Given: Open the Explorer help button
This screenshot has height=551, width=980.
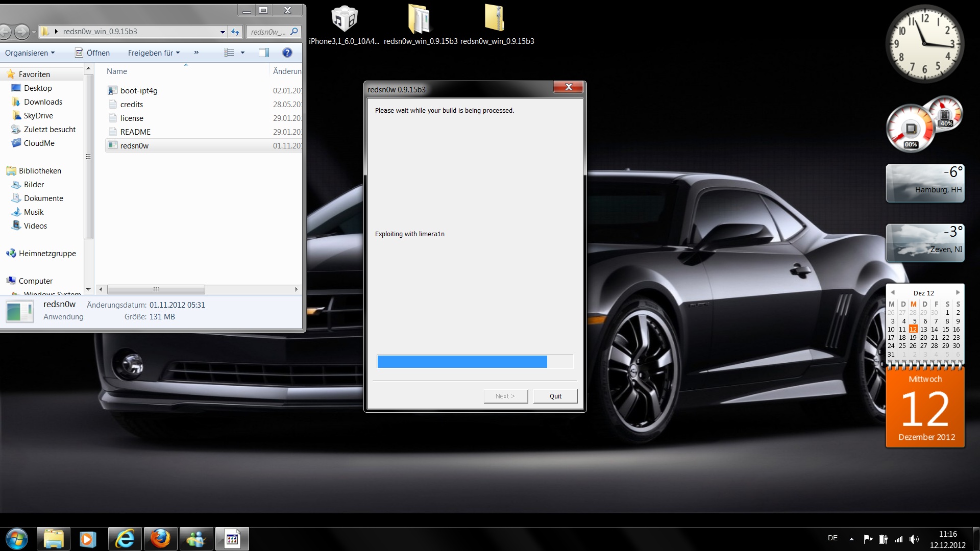Looking at the screenshot, I should point(287,53).
